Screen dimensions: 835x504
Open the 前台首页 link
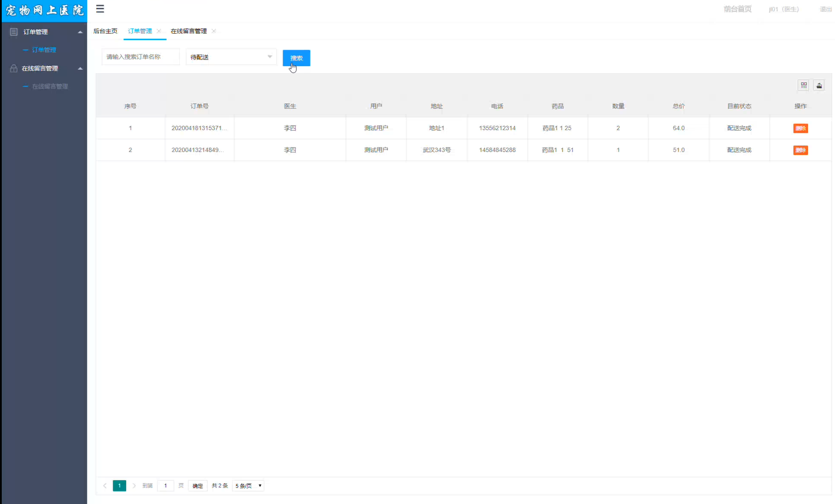pos(737,9)
